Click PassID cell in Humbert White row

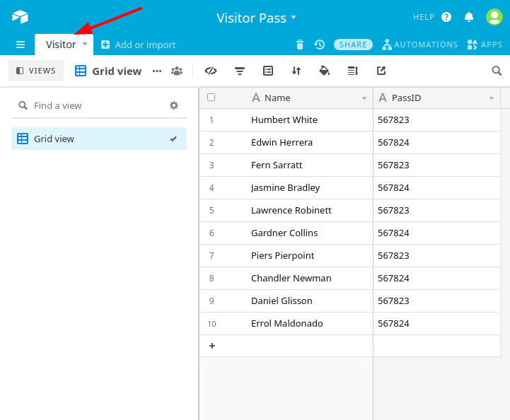(436, 120)
